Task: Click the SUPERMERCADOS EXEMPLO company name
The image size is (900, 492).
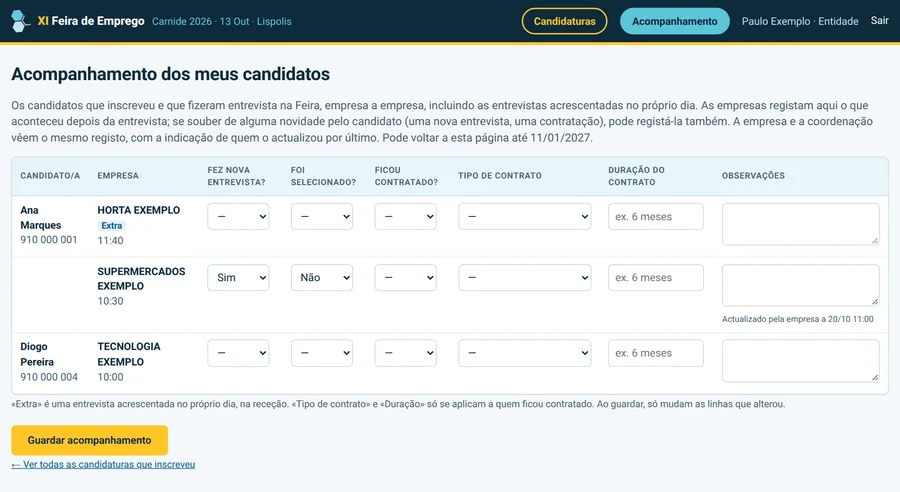Action: click(141, 278)
